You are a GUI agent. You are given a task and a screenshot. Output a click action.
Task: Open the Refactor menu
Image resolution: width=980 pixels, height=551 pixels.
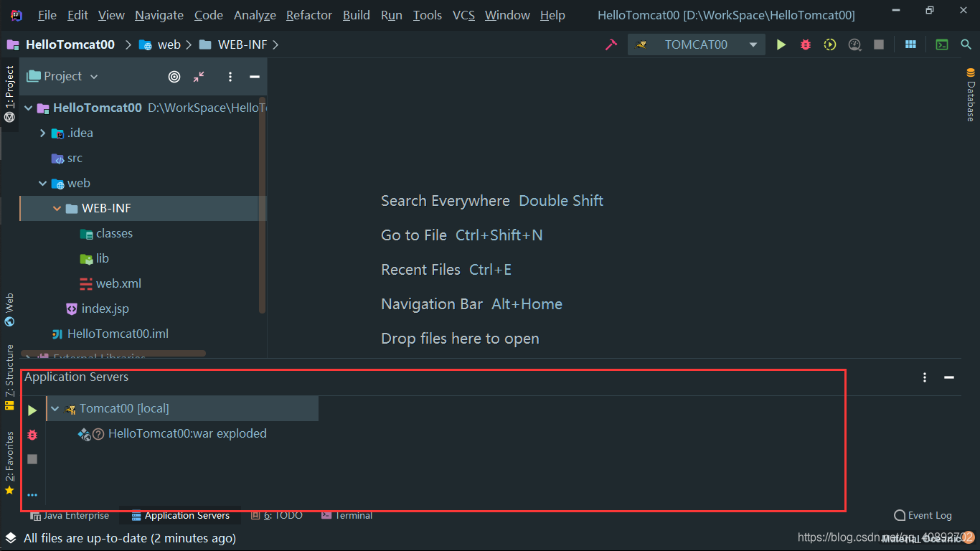click(x=309, y=15)
